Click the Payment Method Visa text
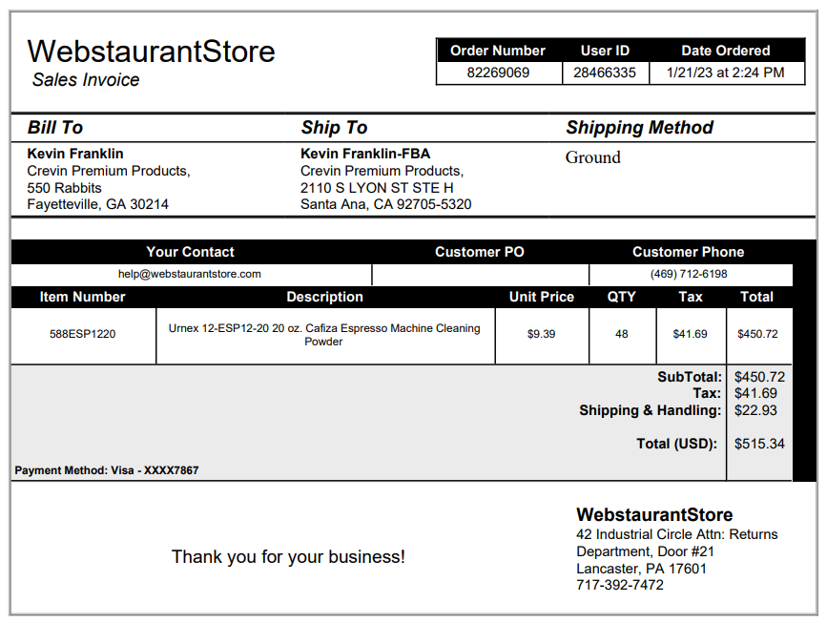827x644 pixels. click(107, 470)
